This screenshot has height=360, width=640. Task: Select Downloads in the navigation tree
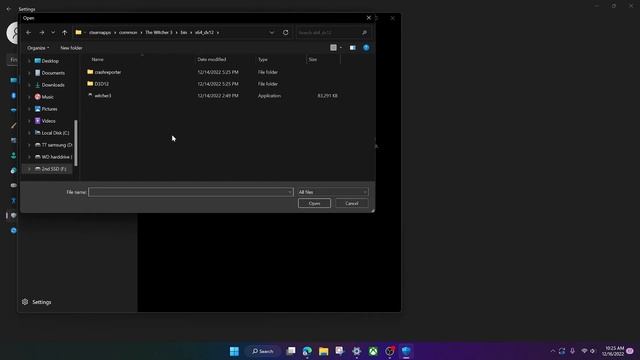(53, 85)
